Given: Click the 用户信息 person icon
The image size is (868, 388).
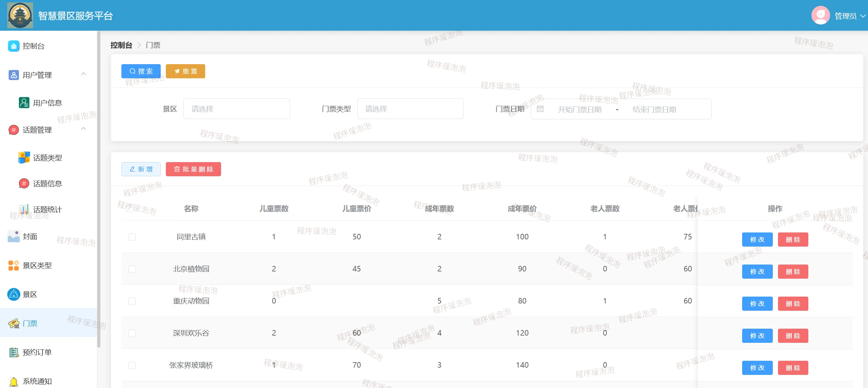Looking at the screenshot, I should 24,103.
